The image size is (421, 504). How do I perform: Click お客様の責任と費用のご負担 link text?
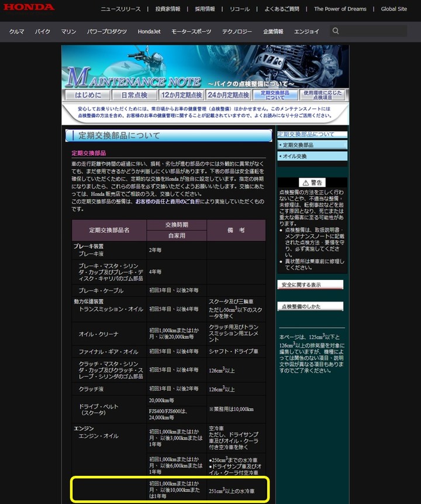[x=167, y=201]
